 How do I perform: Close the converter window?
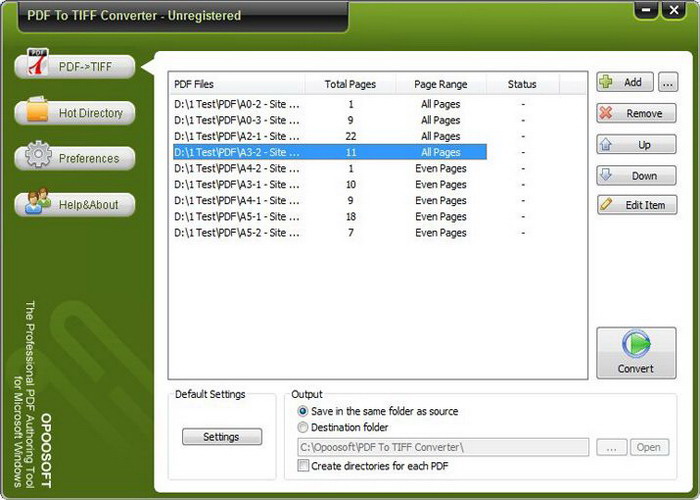pos(674,10)
